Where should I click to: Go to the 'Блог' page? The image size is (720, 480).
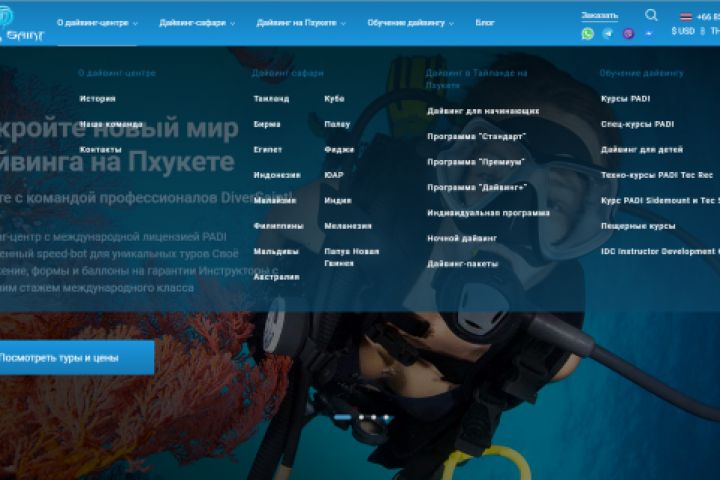pyautogui.click(x=485, y=23)
